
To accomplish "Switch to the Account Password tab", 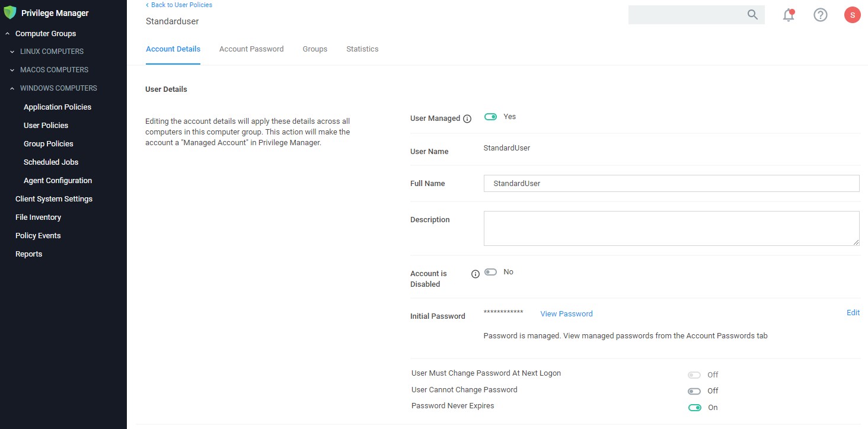I will tap(251, 49).
